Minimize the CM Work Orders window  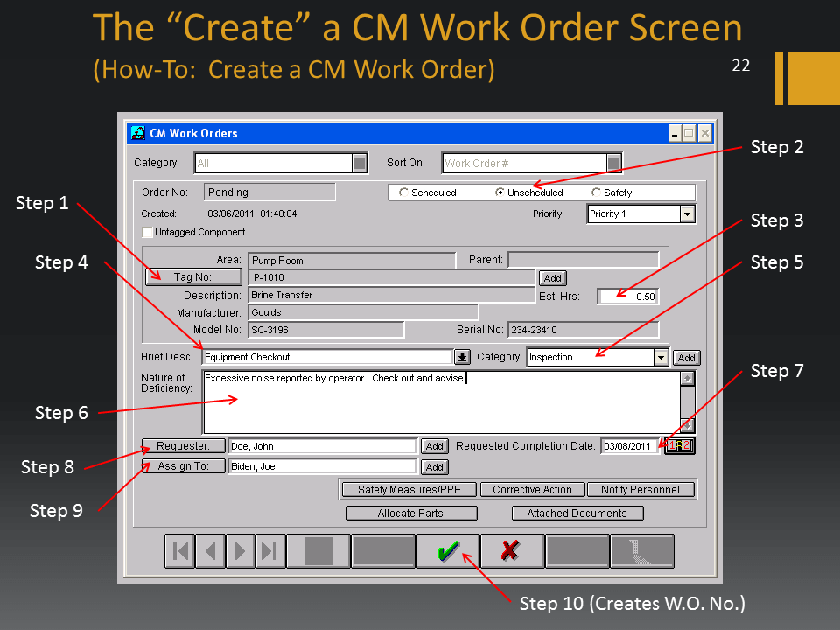point(675,133)
